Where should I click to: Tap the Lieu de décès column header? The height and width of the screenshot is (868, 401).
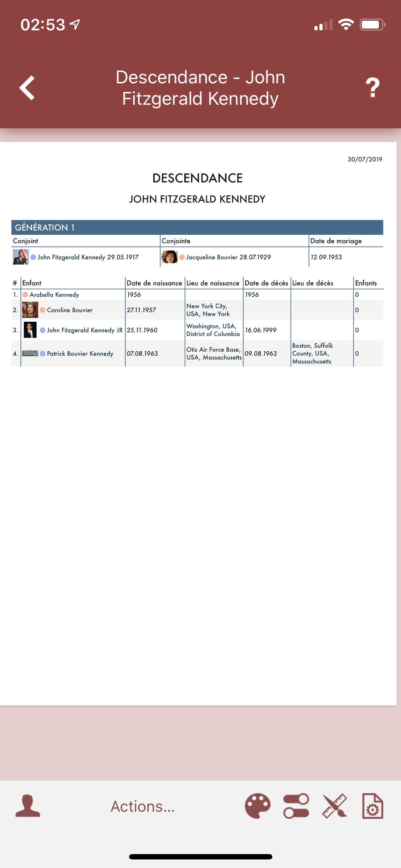pyautogui.click(x=313, y=283)
